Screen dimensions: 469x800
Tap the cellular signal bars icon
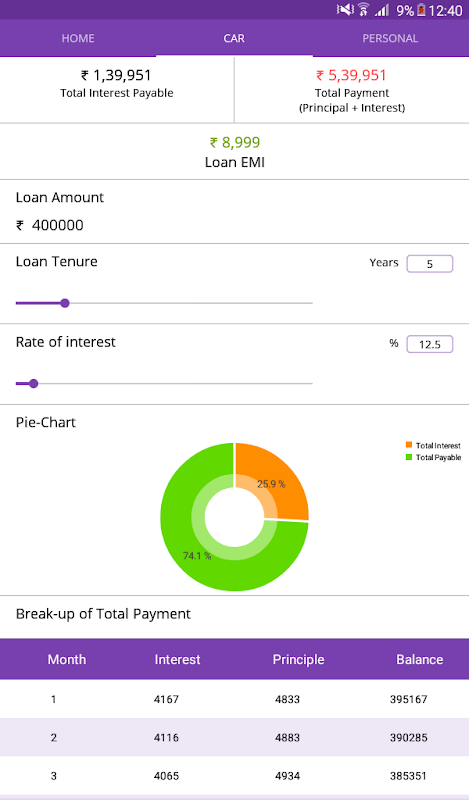click(382, 10)
